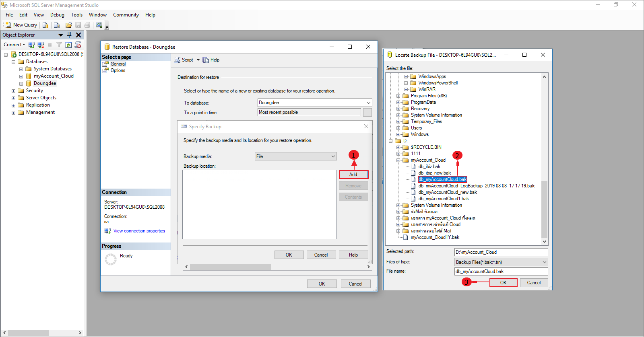Viewport: 644px width, 337px height.
Task: Click the Help icon in Restore toolbar
Action: pos(206,60)
